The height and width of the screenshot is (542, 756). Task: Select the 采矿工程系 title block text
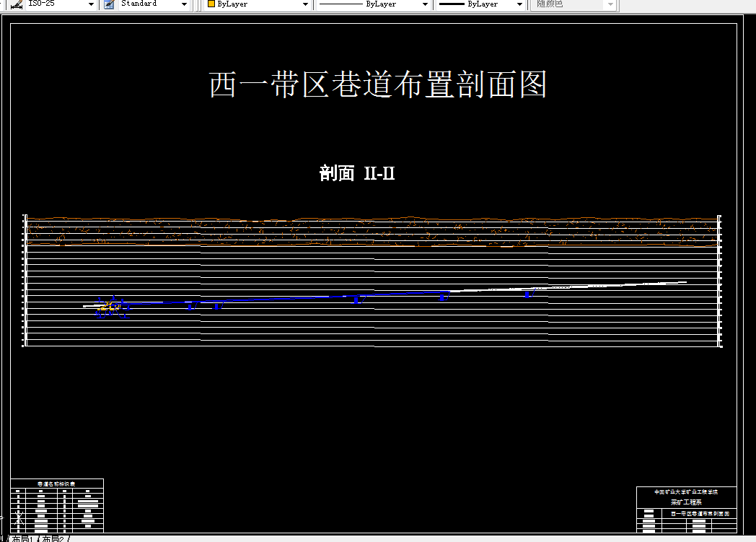685,502
